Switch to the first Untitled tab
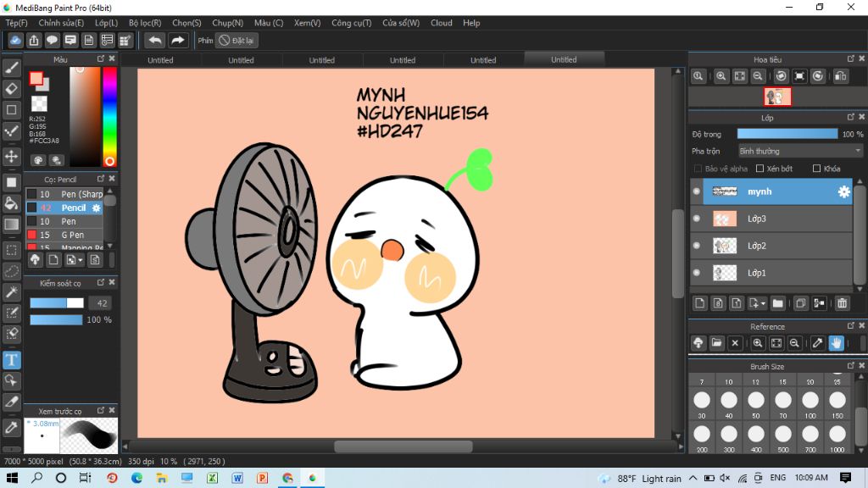The image size is (868, 488). [x=160, y=60]
